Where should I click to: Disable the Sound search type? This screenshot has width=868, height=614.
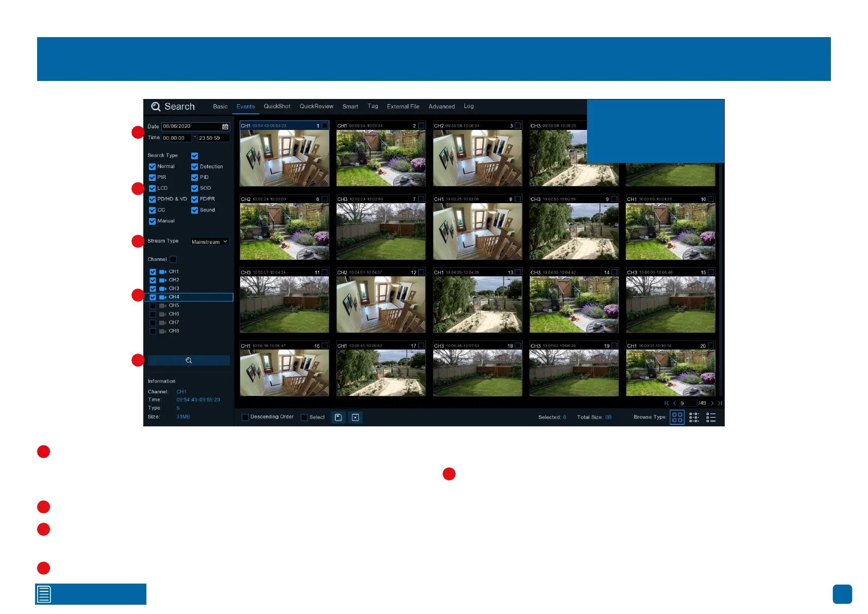click(x=194, y=210)
